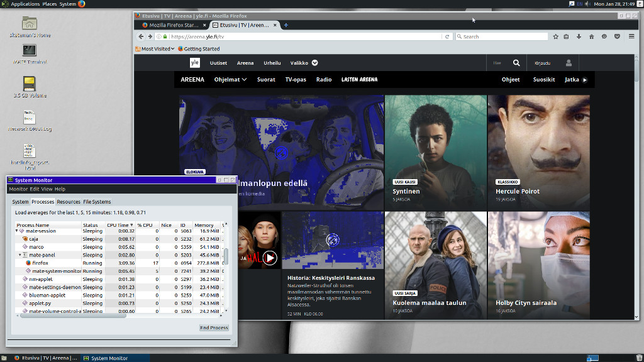Open Help menu in System Monitor
The width and height of the screenshot is (644, 362).
tap(60, 189)
